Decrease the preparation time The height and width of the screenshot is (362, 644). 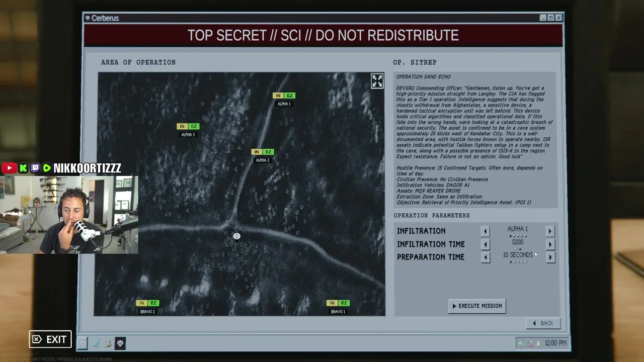(x=486, y=257)
